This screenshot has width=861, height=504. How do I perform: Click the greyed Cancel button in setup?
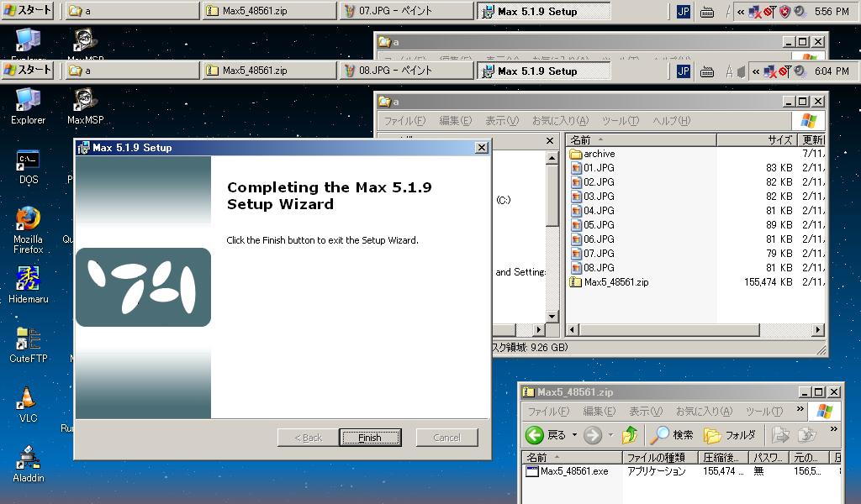pos(447,438)
